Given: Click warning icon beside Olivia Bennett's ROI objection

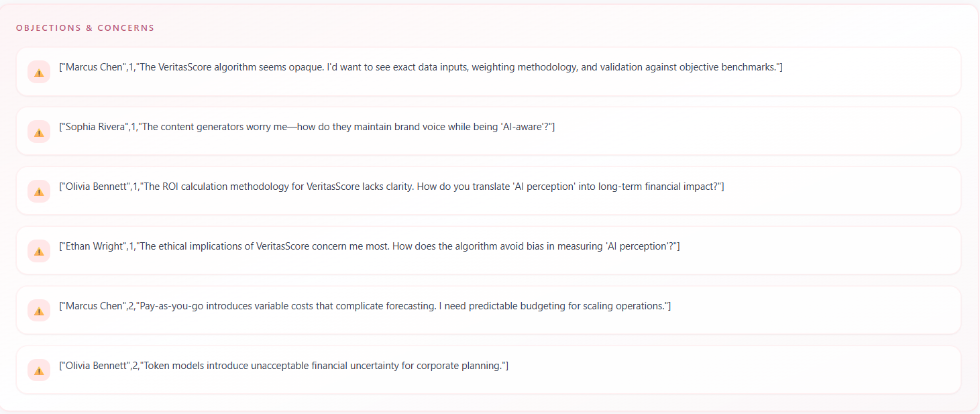Looking at the screenshot, I should [39, 191].
